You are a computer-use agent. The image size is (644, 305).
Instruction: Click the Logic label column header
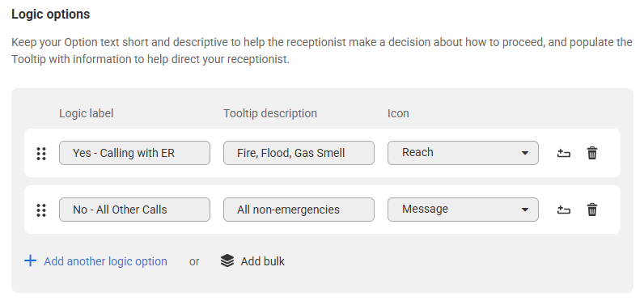click(87, 113)
